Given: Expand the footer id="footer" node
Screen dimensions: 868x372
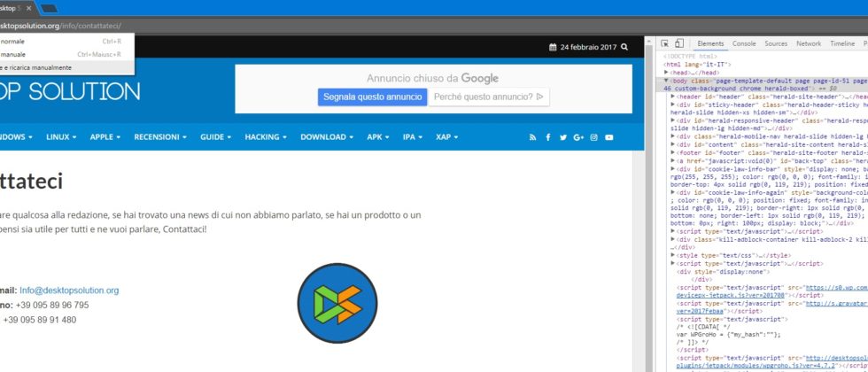Looking at the screenshot, I should point(672,152).
